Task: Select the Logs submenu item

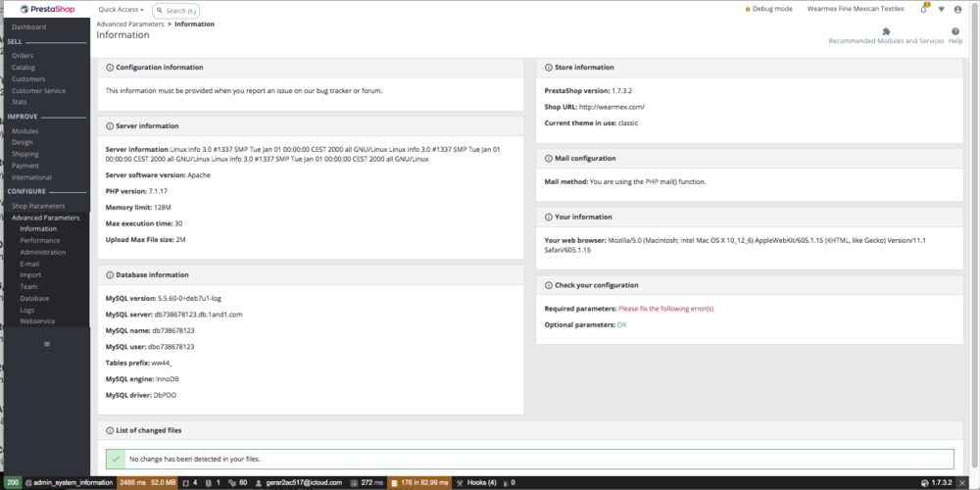Action: pyautogui.click(x=26, y=310)
